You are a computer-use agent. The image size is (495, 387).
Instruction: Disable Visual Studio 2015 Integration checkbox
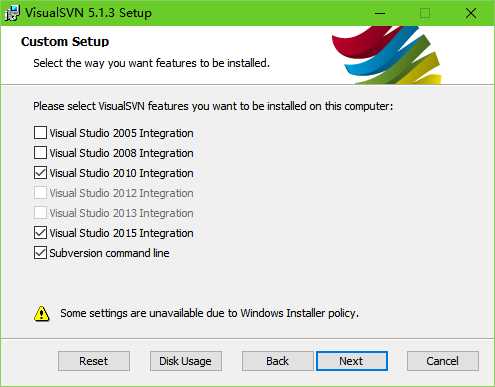click(40, 233)
